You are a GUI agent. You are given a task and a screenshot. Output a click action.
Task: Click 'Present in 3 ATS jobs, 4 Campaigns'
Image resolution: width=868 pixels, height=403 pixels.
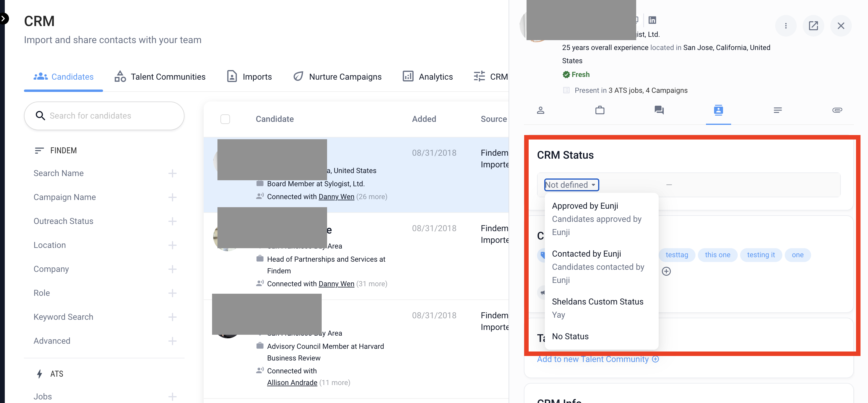point(631,90)
